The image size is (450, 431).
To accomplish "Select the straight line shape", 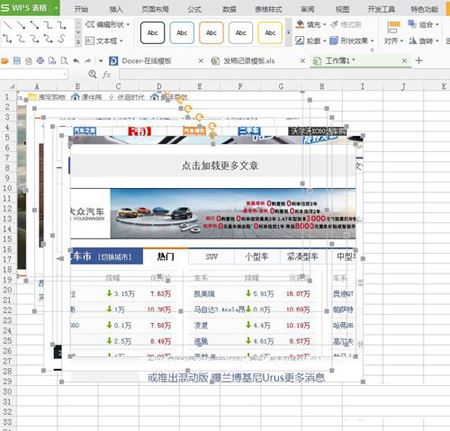I will point(8,25).
